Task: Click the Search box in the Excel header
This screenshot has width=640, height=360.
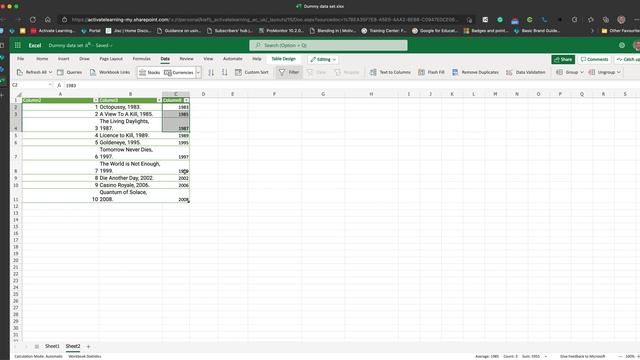Action: pyautogui.click(x=328, y=45)
